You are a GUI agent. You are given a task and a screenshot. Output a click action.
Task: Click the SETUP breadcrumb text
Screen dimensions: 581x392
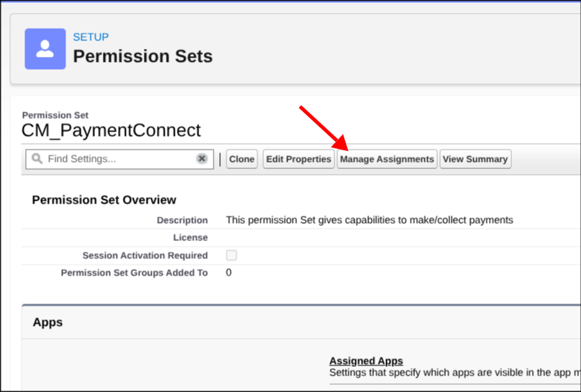pos(91,37)
